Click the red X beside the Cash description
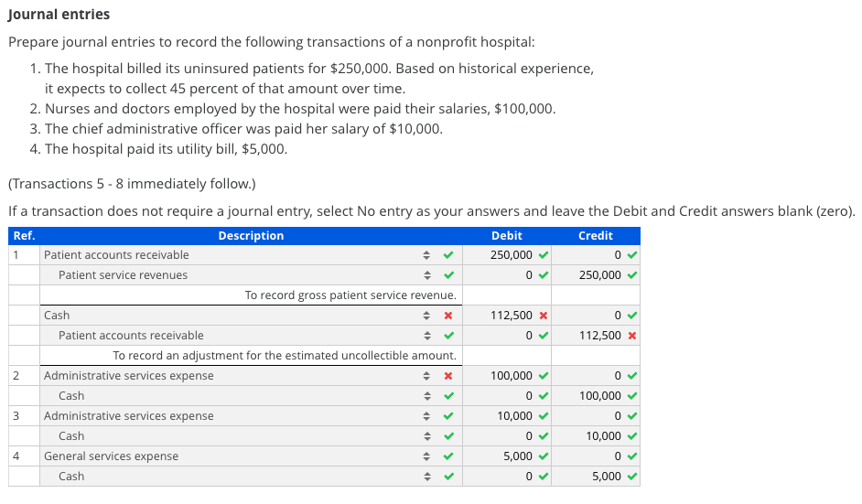The height and width of the screenshot is (504, 862). pyautogui.click(x=448, y=316)
